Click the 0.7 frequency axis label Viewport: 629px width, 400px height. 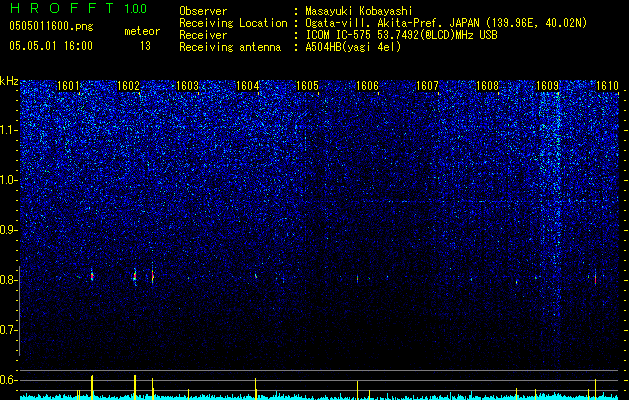[x=9, y=330]
